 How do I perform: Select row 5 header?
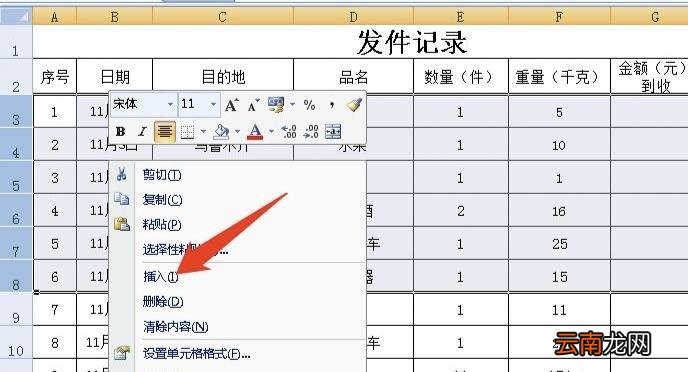(x=16, y=177)
